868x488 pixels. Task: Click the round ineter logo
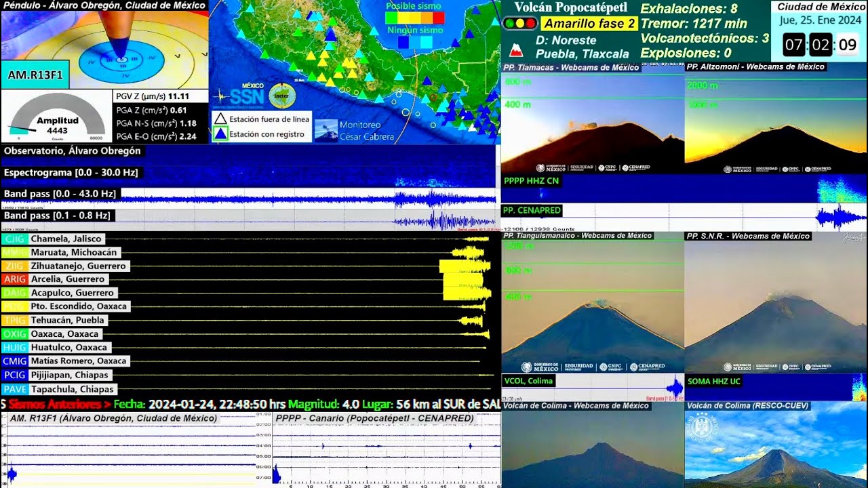pyautogui.click(x=282, y=96)
